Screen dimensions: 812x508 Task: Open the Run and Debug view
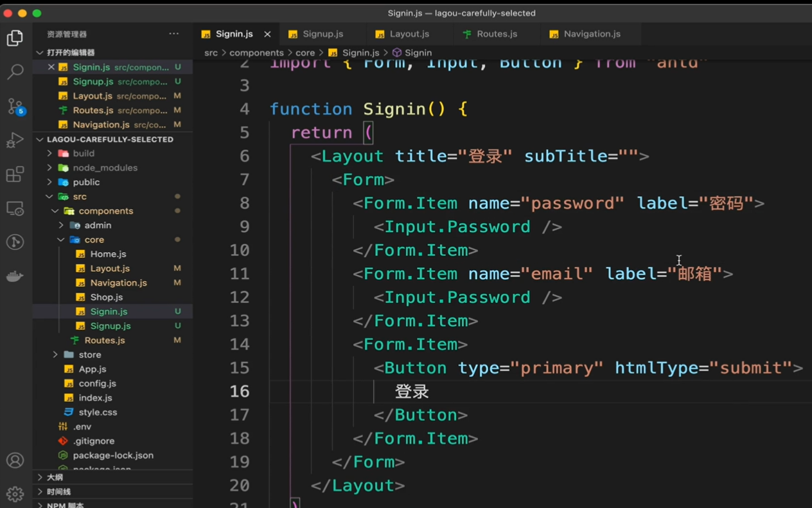15,140
